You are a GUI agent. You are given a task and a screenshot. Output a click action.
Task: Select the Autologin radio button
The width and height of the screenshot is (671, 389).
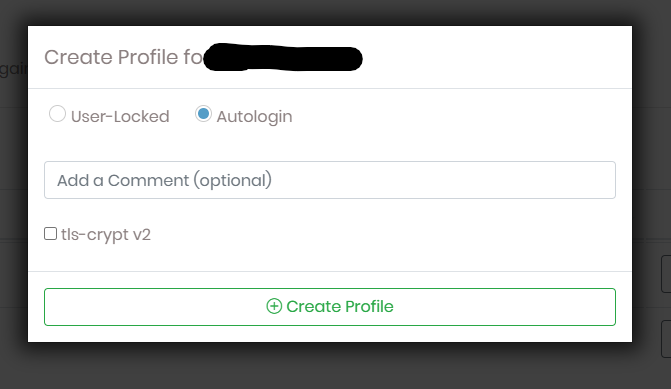203,114
